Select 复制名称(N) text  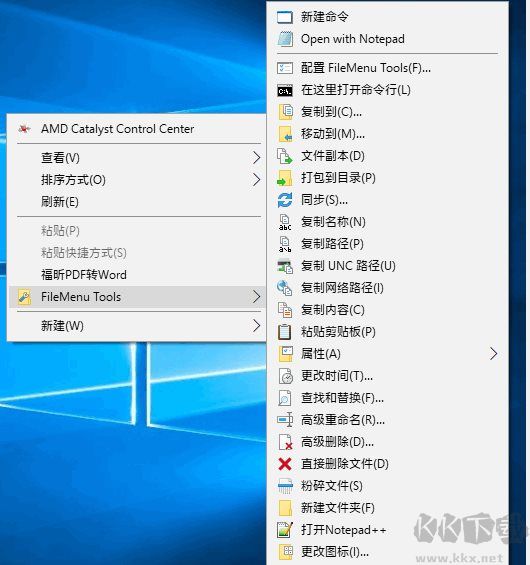[333, 222]
